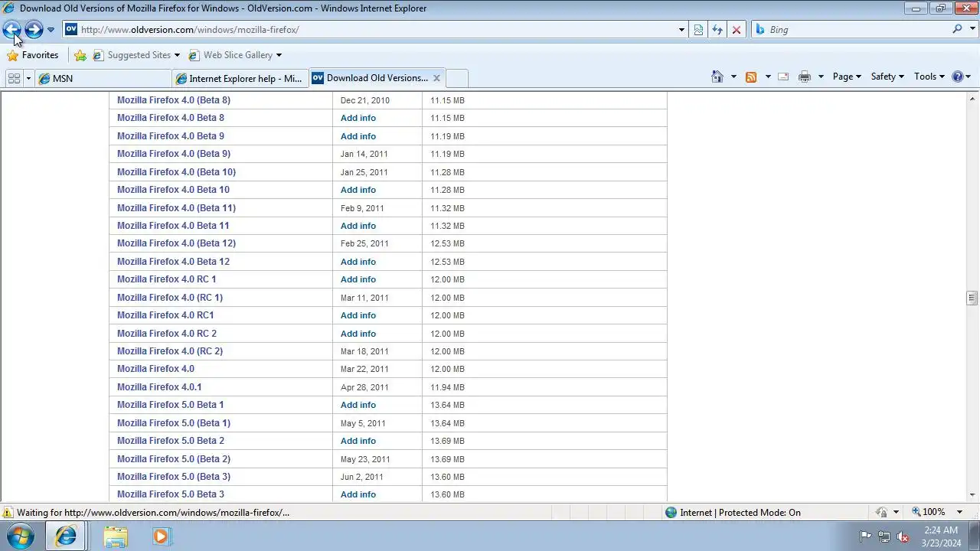Open a new blank tab
Screen dimensions: 980x551
pos(456,78)
